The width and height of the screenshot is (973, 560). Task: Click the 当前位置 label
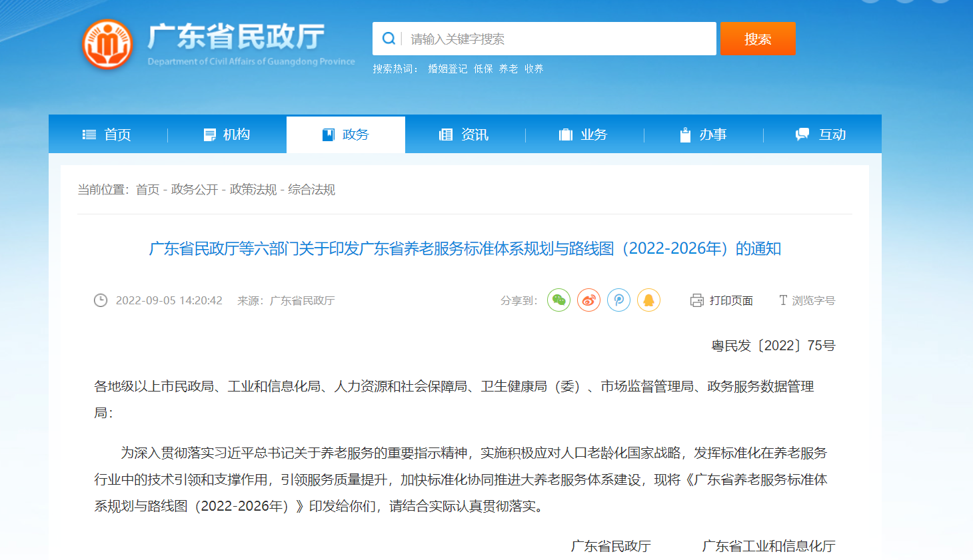[x=103, y=190]
